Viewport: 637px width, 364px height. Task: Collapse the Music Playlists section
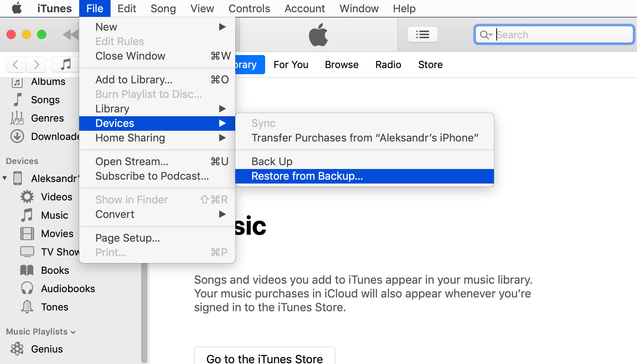tap(73, 332)
